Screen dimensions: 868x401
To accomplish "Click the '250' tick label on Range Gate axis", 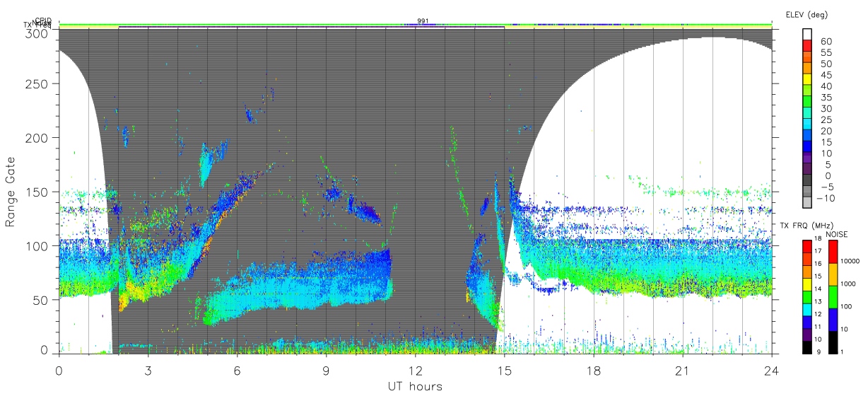I will coord(38,83).
